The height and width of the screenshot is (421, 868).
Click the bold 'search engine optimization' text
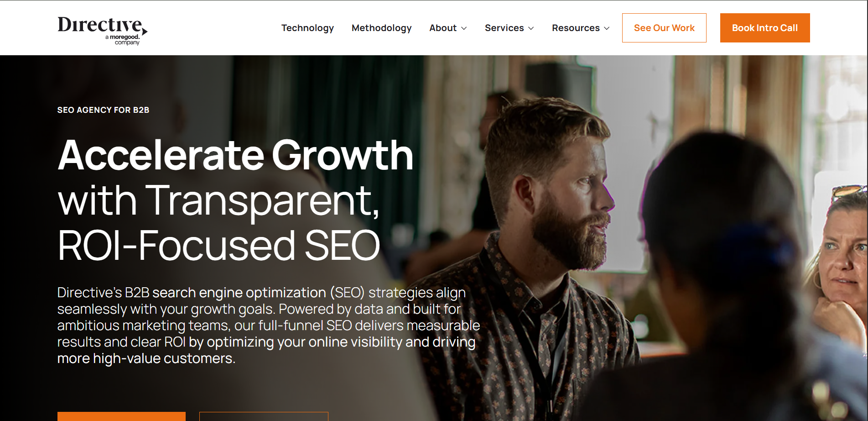[x=239, y=293]
